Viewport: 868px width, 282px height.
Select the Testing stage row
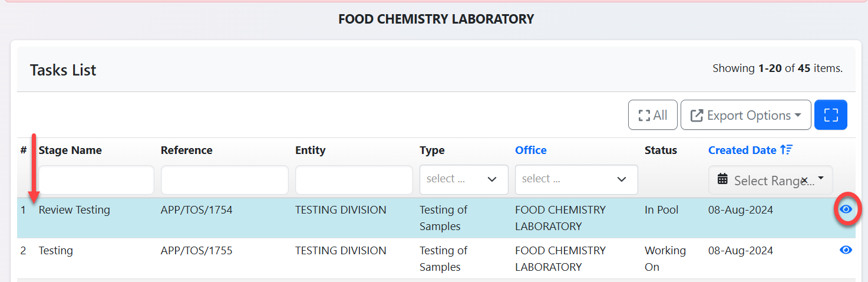(56, 251)
